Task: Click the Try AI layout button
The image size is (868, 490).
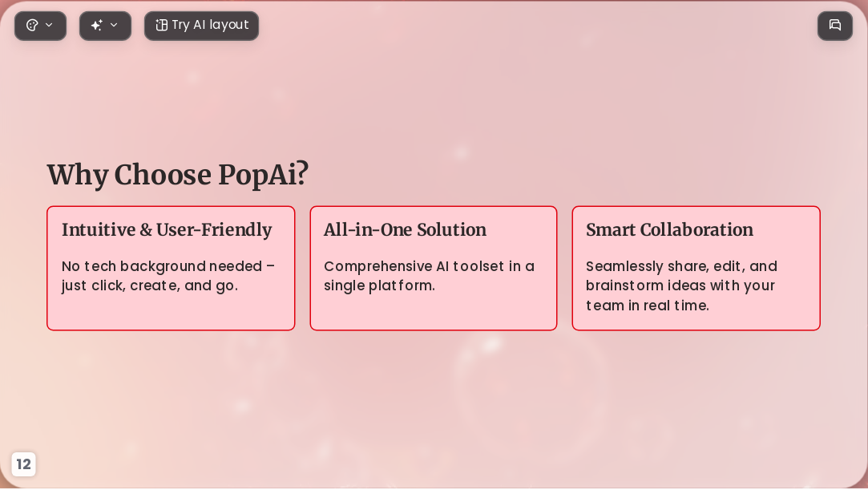Action: coord(201,26)
